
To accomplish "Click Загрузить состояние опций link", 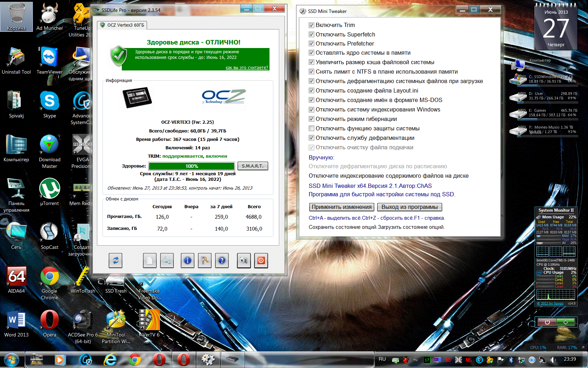I will click(411, 227).
